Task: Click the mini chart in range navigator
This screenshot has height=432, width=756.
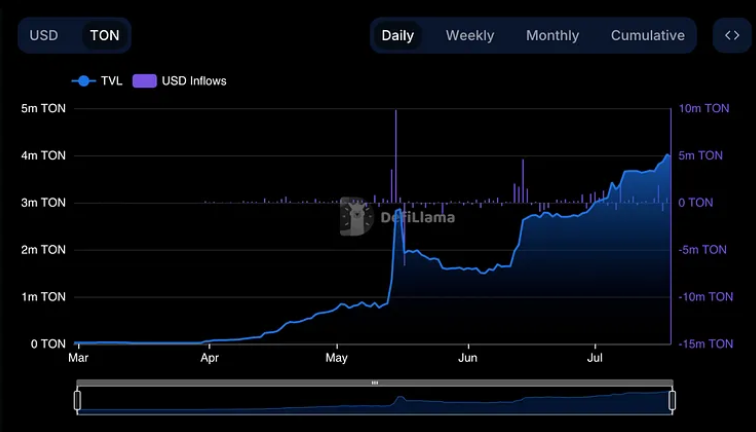Action: [375, 401]
